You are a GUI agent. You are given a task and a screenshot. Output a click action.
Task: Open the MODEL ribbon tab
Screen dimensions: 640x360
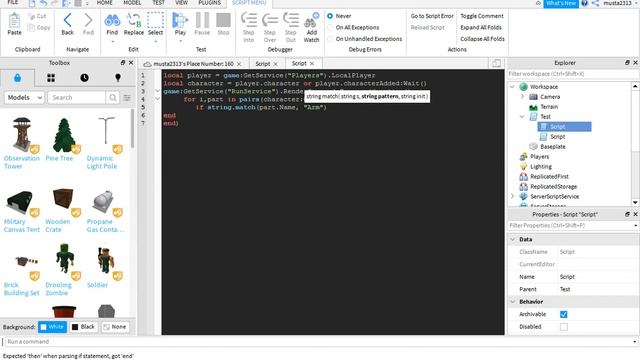(132, 3)
